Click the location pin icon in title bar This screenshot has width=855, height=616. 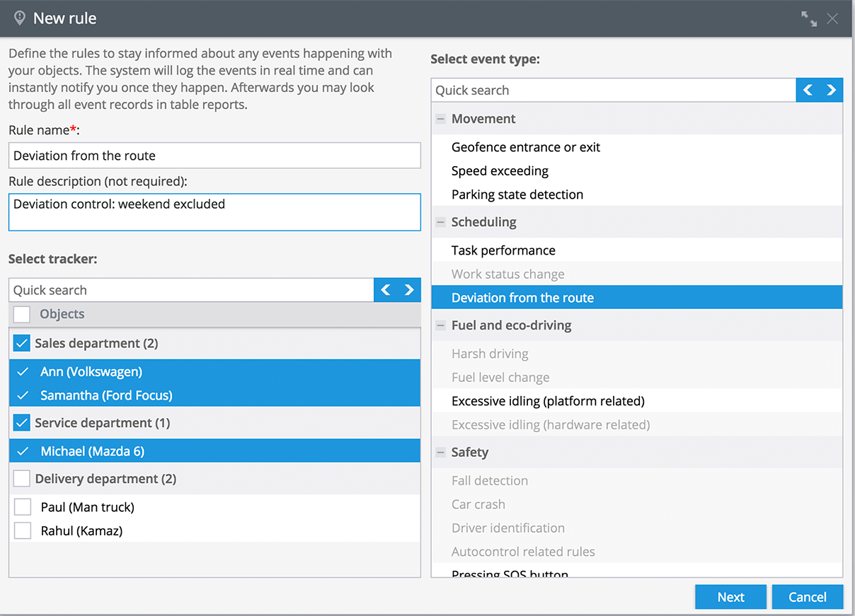[20, 18]
